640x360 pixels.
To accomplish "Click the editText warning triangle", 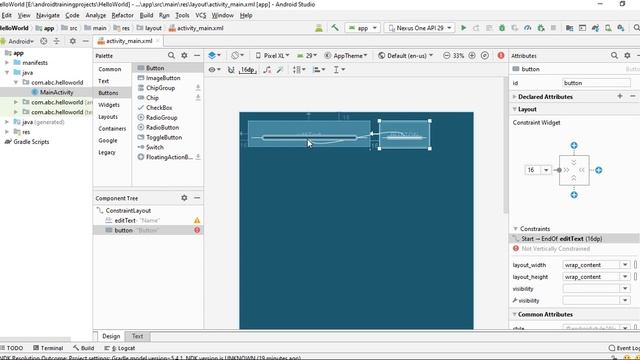I will tap(197, 220).
